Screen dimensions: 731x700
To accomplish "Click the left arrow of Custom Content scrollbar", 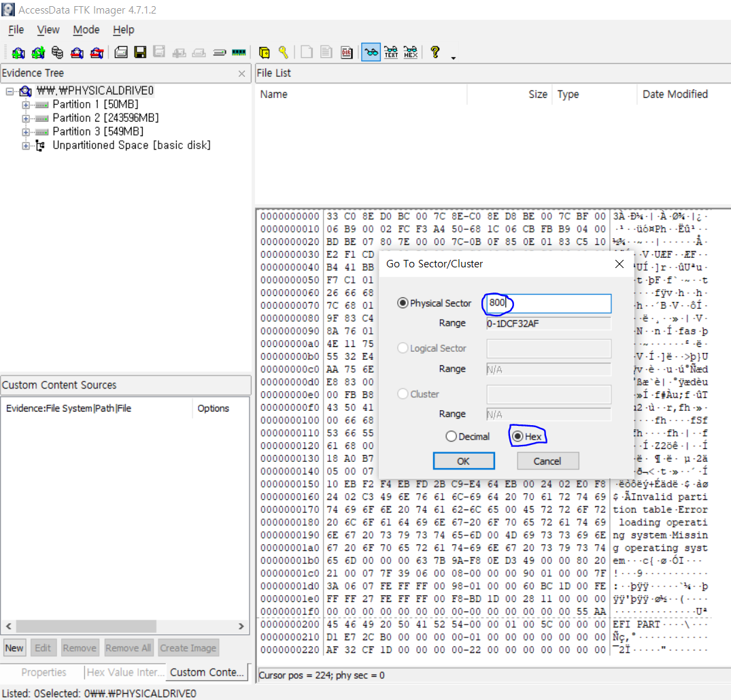I will (8, 626).
